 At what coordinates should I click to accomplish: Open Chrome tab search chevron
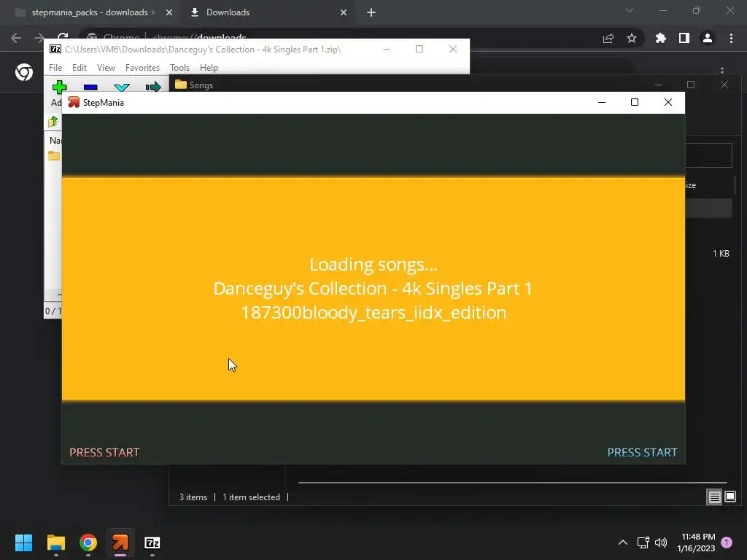630,10
